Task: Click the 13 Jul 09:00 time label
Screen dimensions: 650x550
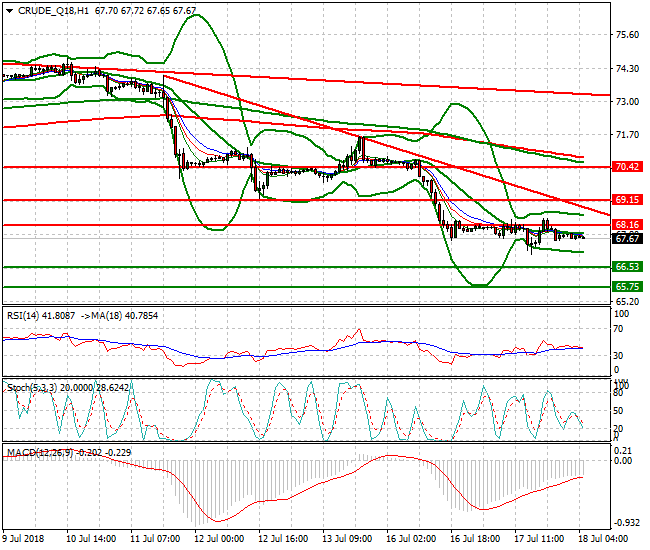Action: (x=347, y=539)
